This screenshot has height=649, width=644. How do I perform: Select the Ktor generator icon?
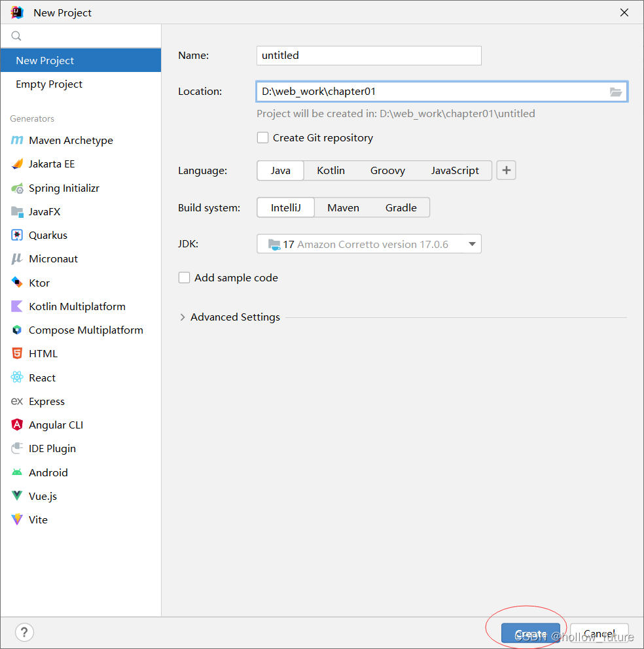tap(17, 283)
